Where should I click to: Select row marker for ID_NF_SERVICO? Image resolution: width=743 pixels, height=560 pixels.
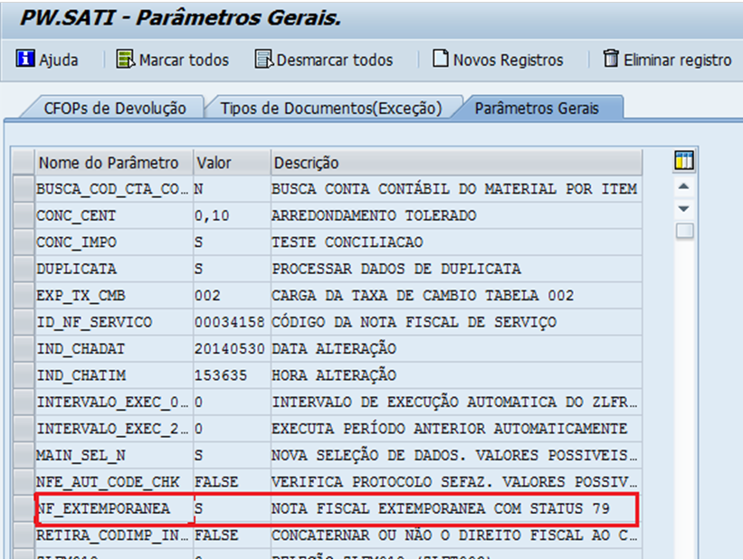click(23, 322)
